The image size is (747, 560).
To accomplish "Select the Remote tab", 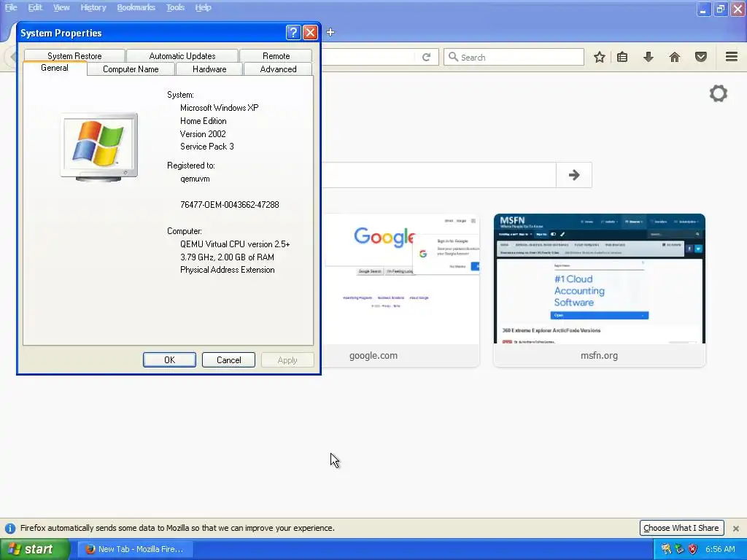I will (276, 55).
